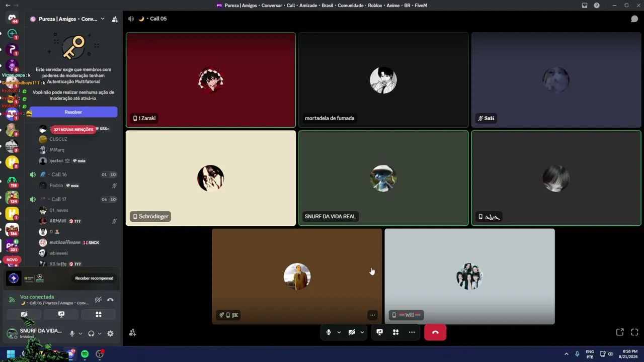Image resolution: width=644 pixels, height=362 pixels.
Task: Join the Call 17 voice channel
Action: click(73, 199)
